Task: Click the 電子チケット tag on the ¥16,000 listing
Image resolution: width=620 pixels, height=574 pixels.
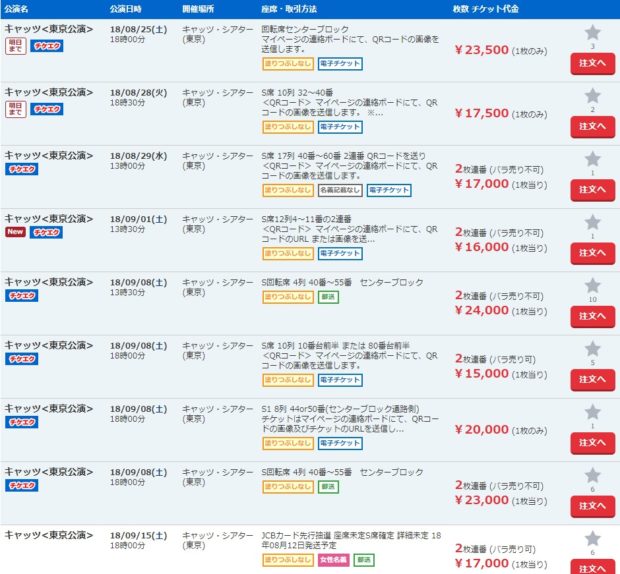Action: point(340,253)
